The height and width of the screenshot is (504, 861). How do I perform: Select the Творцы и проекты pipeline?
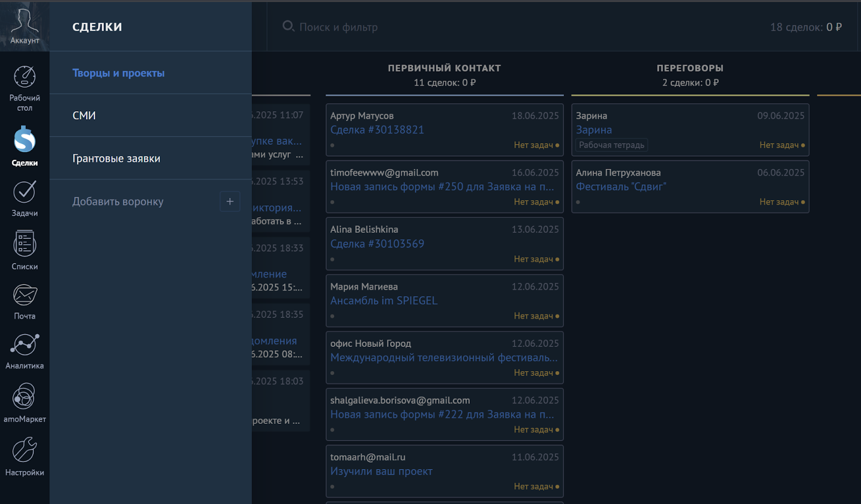point(118,73)
